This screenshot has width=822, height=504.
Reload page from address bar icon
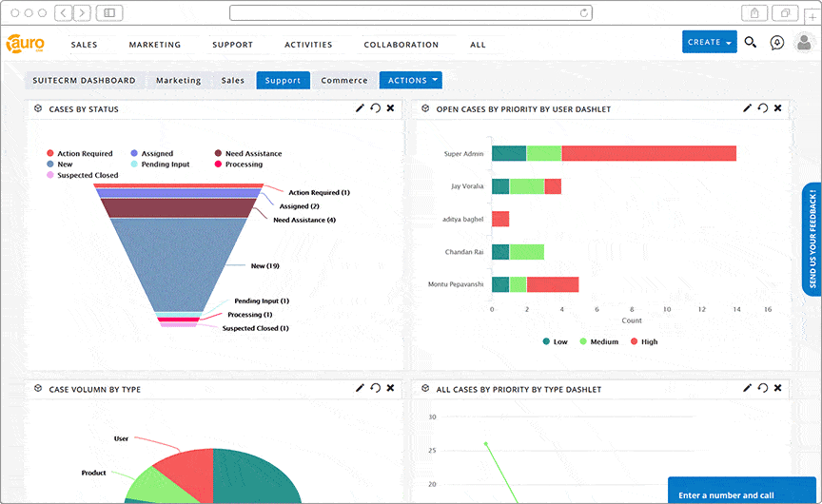(583, 12)
